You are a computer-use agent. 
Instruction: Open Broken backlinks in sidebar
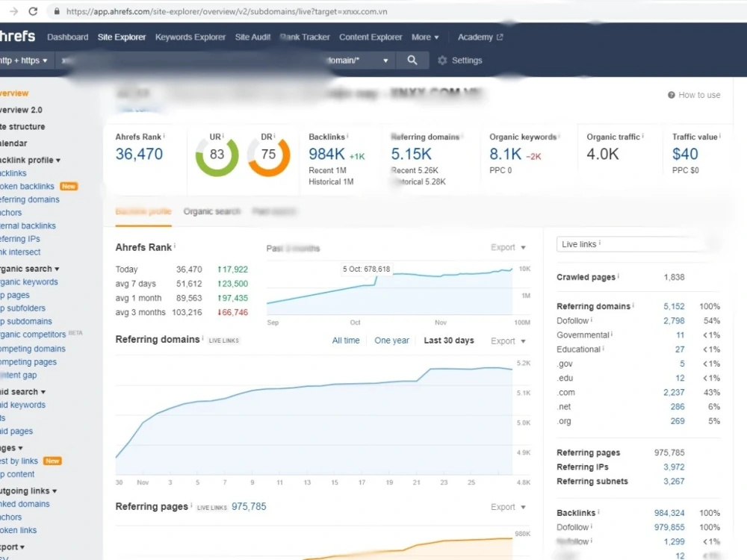pyautogui.click(x=27, y=186)
